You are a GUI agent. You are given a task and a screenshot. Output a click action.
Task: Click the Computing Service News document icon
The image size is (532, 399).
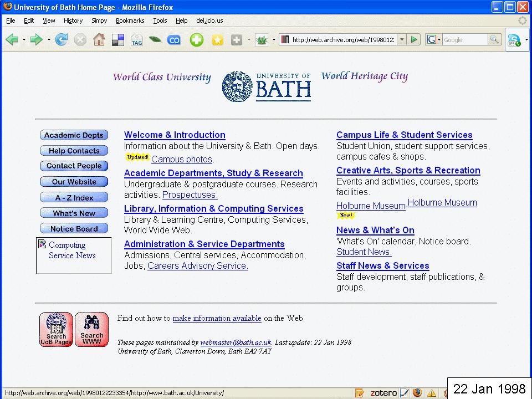[43, 244]
